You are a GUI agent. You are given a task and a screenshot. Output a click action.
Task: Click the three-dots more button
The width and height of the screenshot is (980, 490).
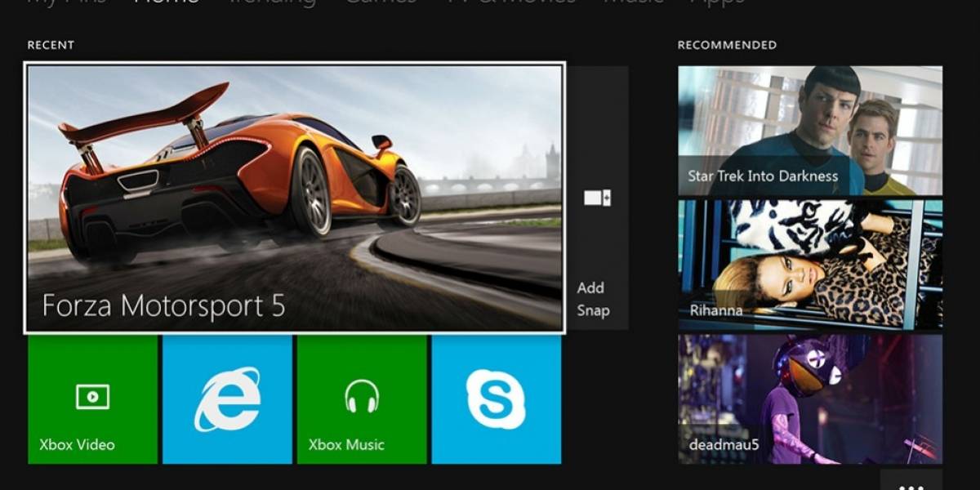(911, 480)
